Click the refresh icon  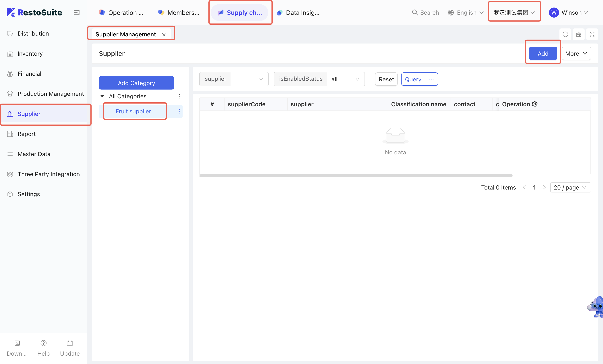[565, 34]
